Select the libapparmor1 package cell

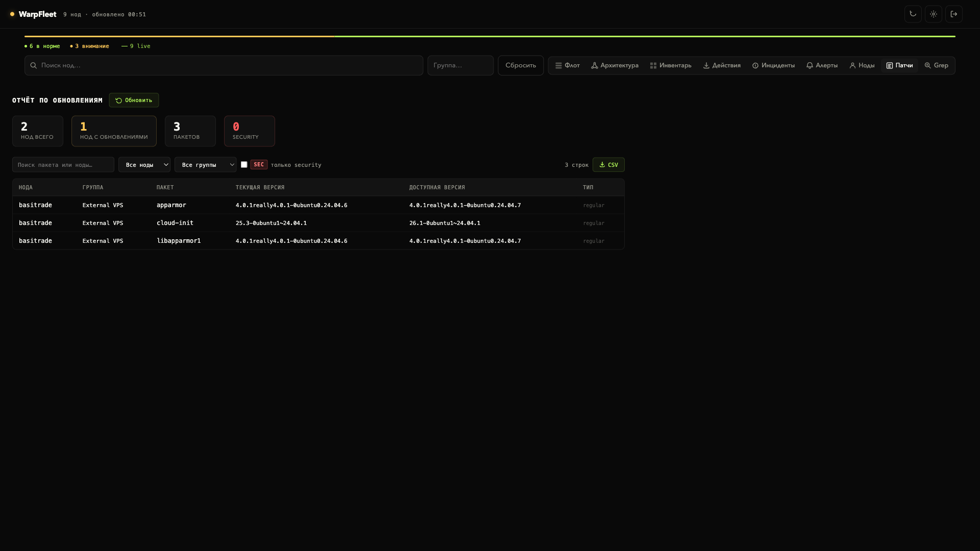(x=179, y=241)
